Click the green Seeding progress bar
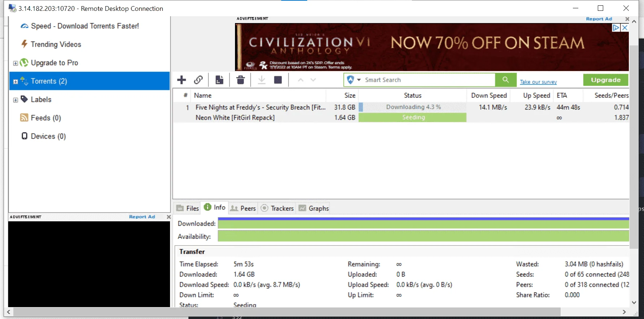644x319 pixels. [x=413, y=118]
